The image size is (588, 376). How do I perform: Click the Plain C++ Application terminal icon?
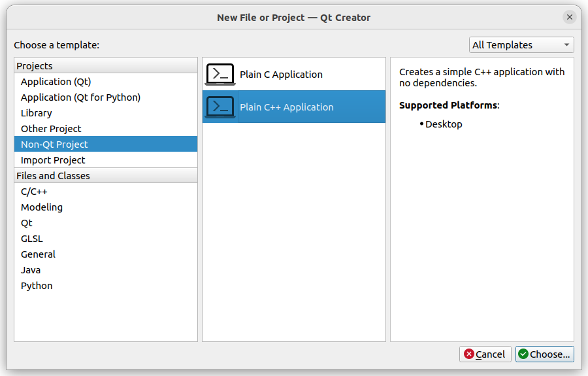coord(220,107)
